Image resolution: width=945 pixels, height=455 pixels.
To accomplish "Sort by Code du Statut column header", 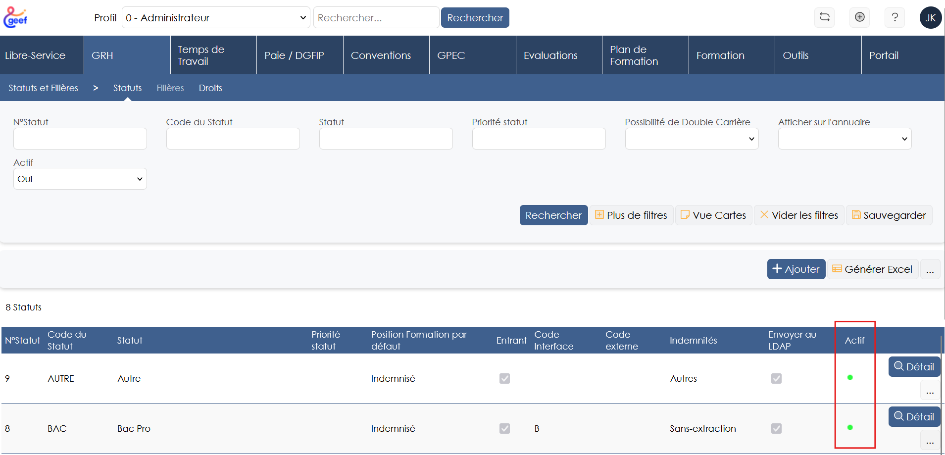I will 67,340.
